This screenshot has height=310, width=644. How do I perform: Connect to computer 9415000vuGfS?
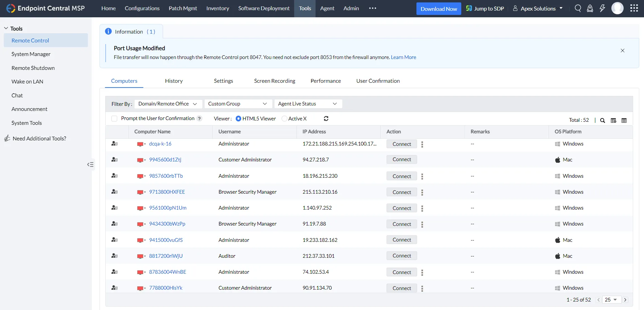(402, 240)
